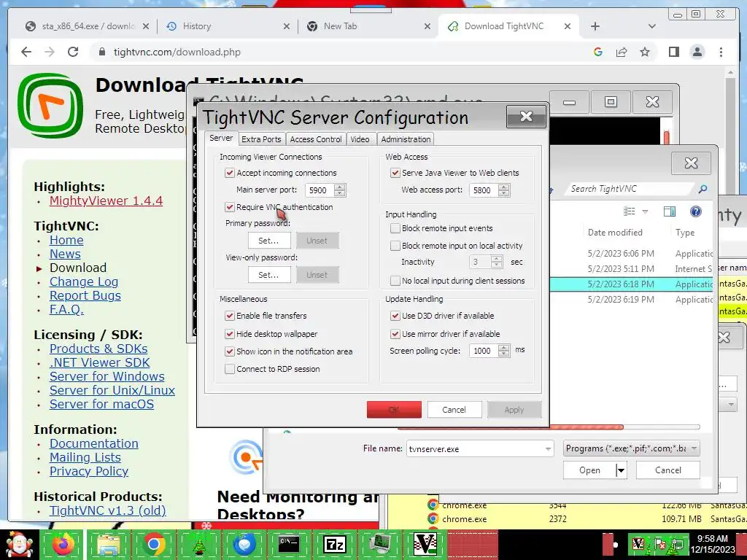
Task: Click Set for Primary password
Action: [x=269, y=241]
